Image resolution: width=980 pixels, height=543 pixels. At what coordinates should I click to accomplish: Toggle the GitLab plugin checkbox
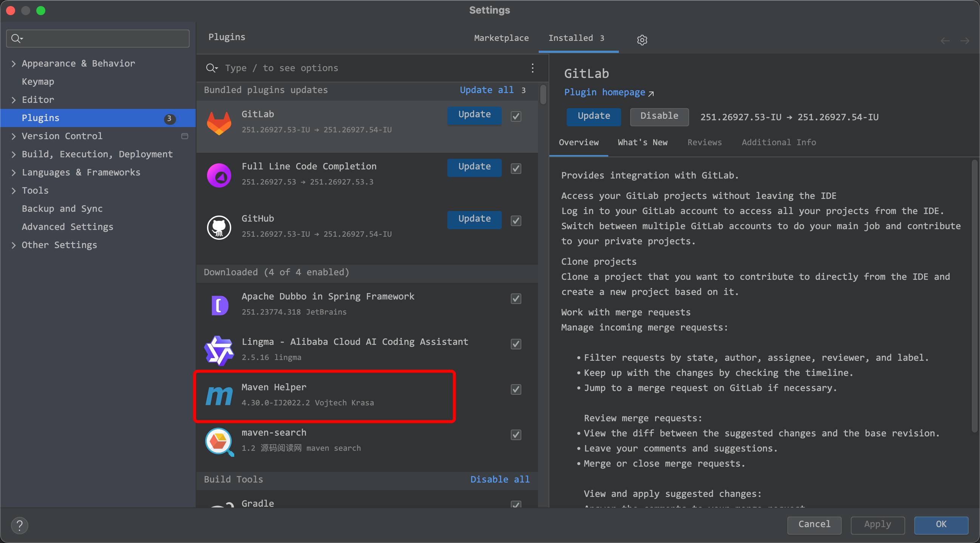(515, 116)
